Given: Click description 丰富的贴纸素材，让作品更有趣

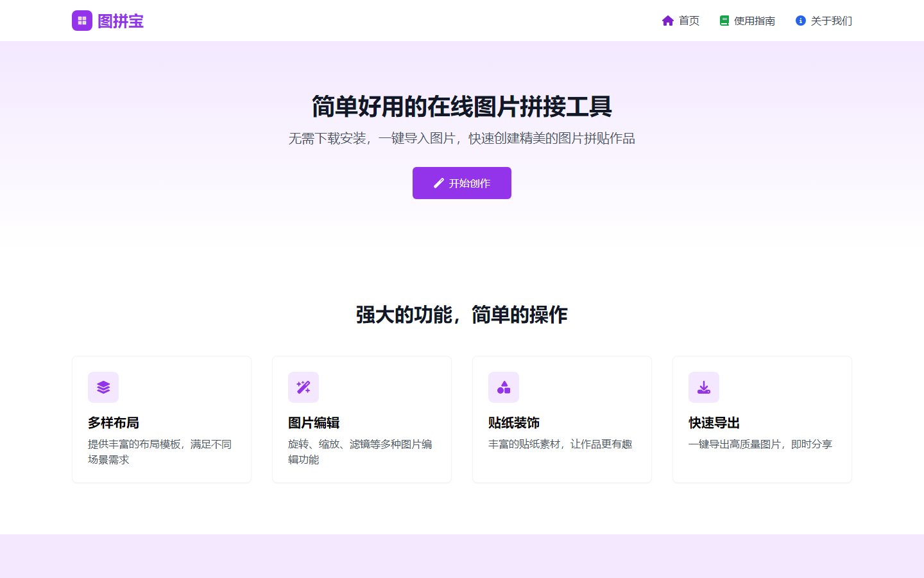Looking at the screenshot, I should click(560, 444).
